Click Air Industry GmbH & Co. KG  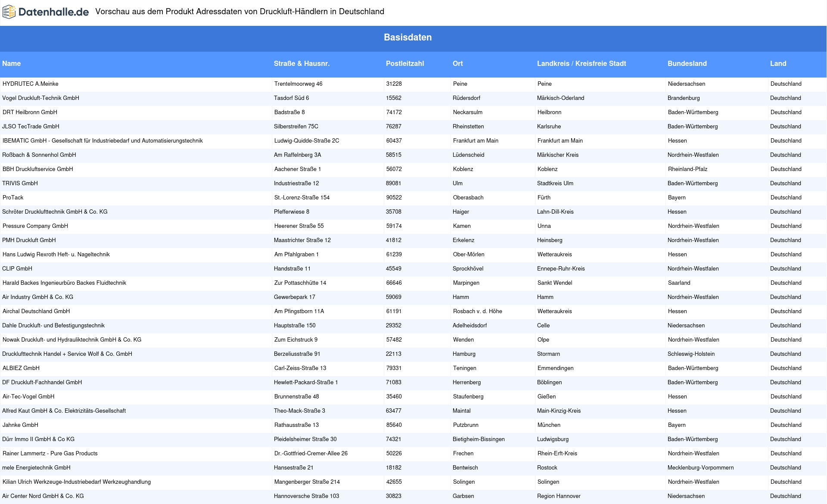[x=37, y=297]
